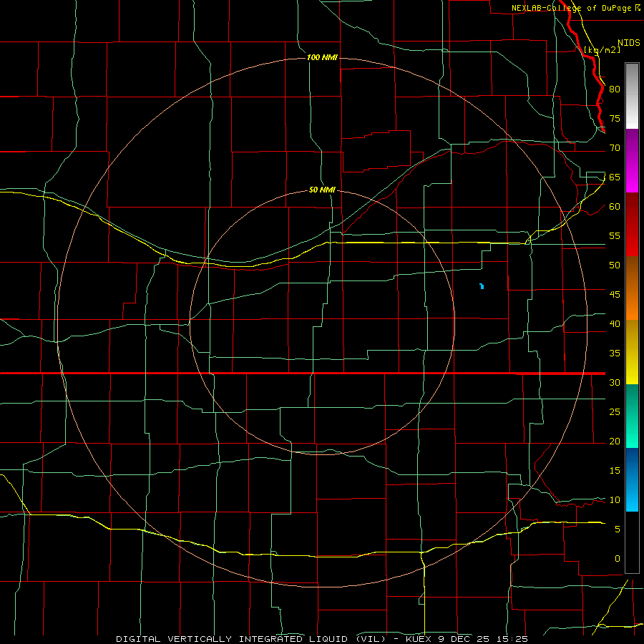Click the 50 NMI range ring label
The image size is (644, 644).
[322, 190]
